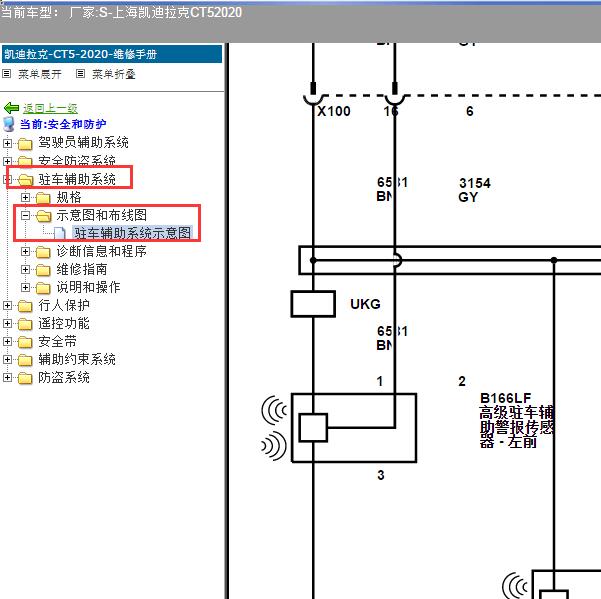This screenshot has height=599, width=601.
Task: Click folder icon of 辅助约束系统
Action: [25, 360]
